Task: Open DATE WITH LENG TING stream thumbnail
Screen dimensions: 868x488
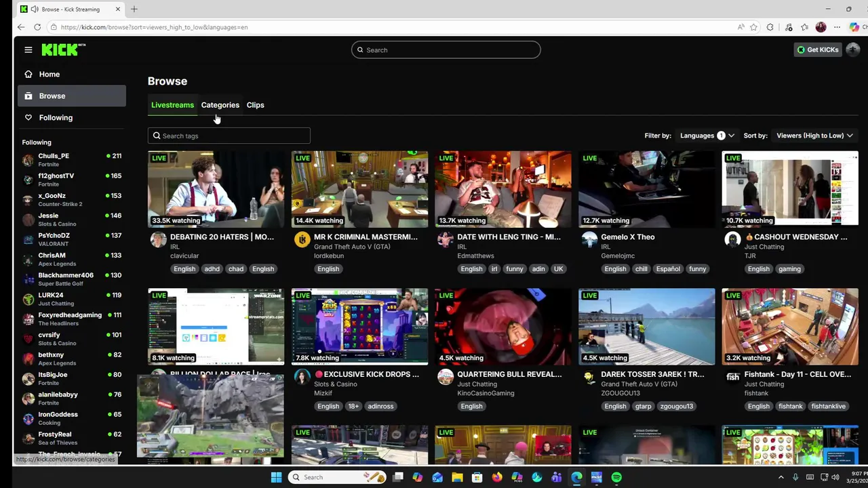Action: click(503, 189)
